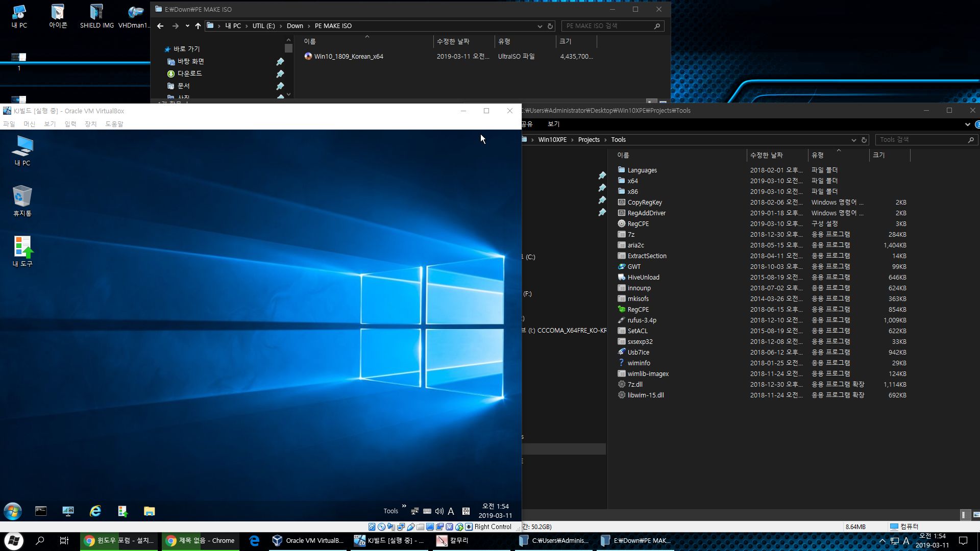Open address history dropdown in PE MAKE ISO window

(x=540, y=26)
